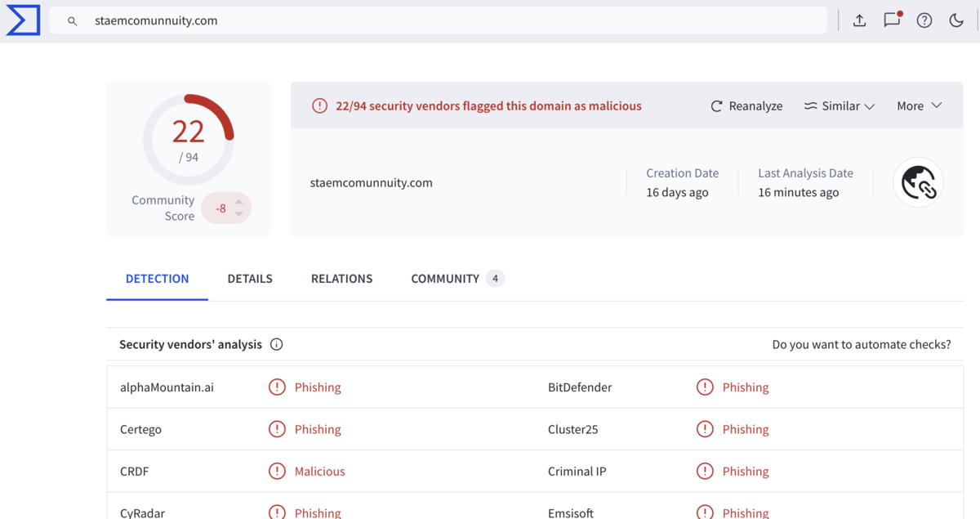Click 'Do you want to automate checks?' link
Screen dimensions: 980x519
[862, 344]
